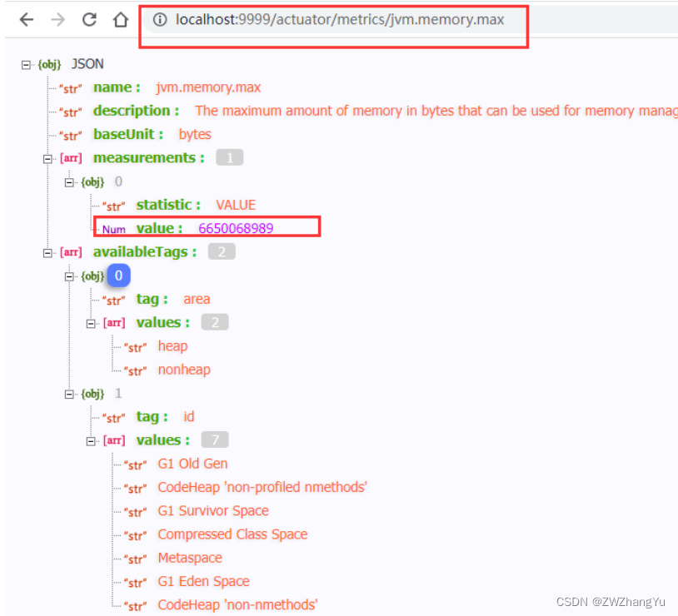Collapse the availableTags array node
This screenshot has width=678, height=616.
click(47, 251)
